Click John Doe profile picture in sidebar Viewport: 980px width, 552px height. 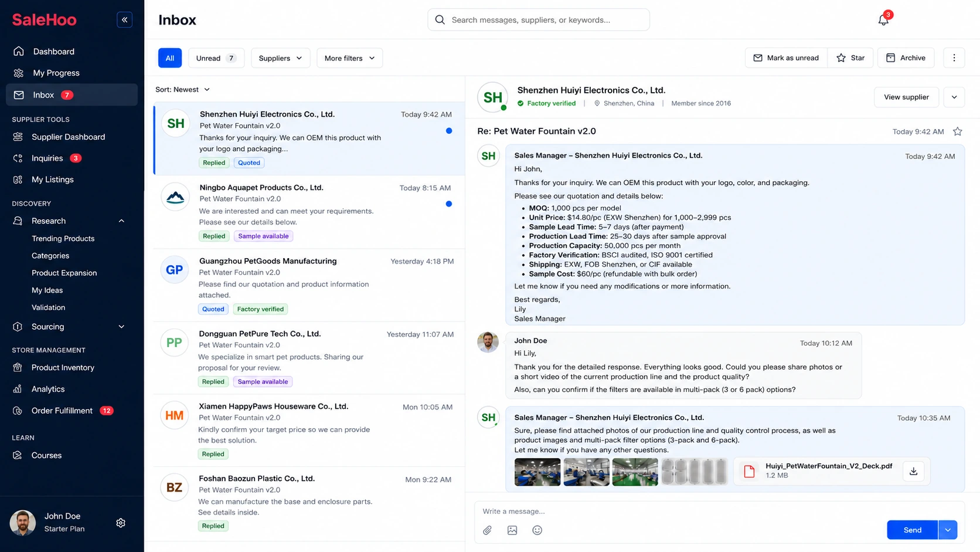23,523
